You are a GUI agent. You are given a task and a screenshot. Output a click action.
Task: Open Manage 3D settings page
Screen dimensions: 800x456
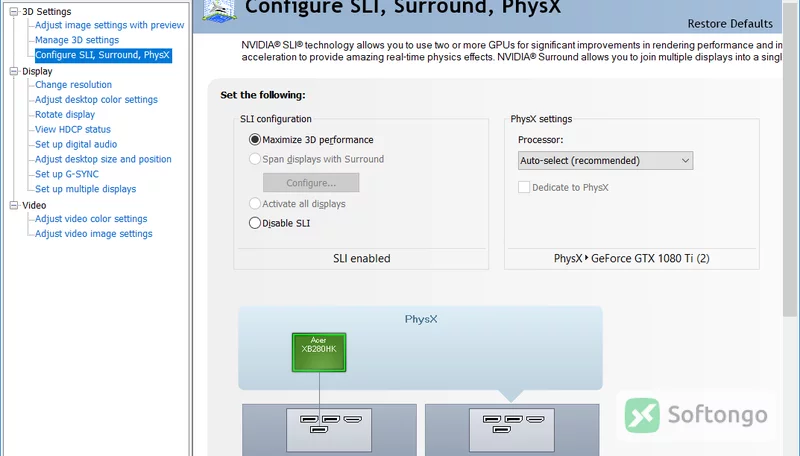coord(77,40)
